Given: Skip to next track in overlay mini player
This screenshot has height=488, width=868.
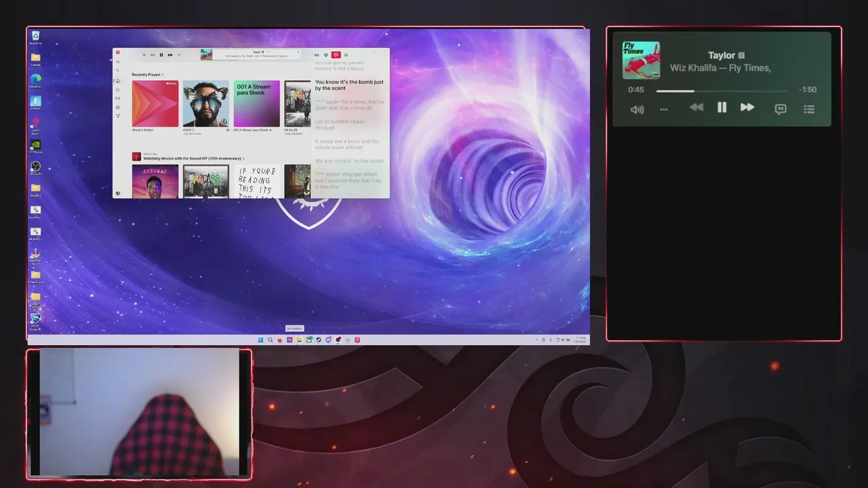Looking at the screenshot, I should [747, 108].
